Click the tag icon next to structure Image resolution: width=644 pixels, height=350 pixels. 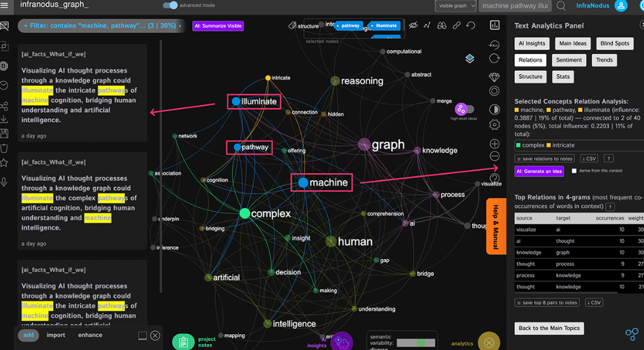292,26
